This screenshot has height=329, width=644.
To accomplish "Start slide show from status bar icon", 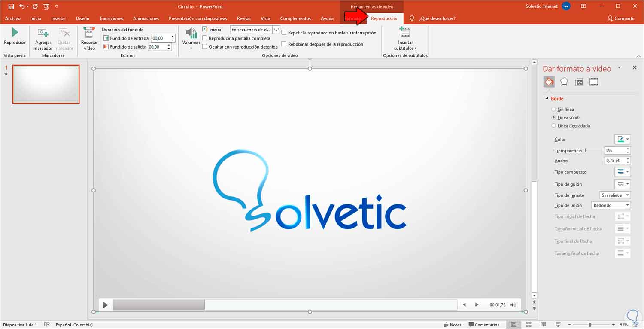I will (558, 325).
